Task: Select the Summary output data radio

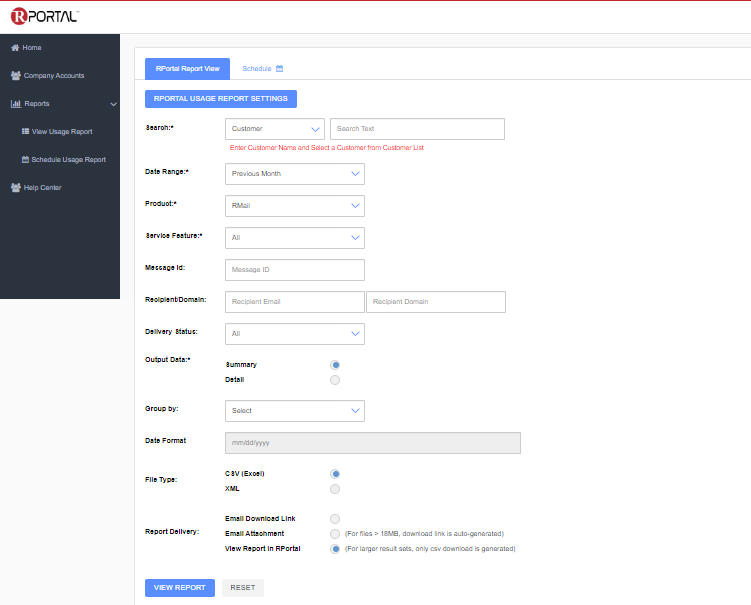Action: [335, 365]
